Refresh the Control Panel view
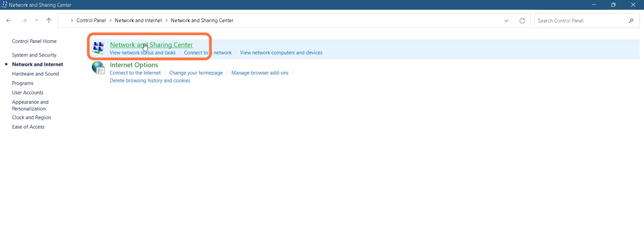The height and width of the screenshot is (239, 644). pos(522,21)
